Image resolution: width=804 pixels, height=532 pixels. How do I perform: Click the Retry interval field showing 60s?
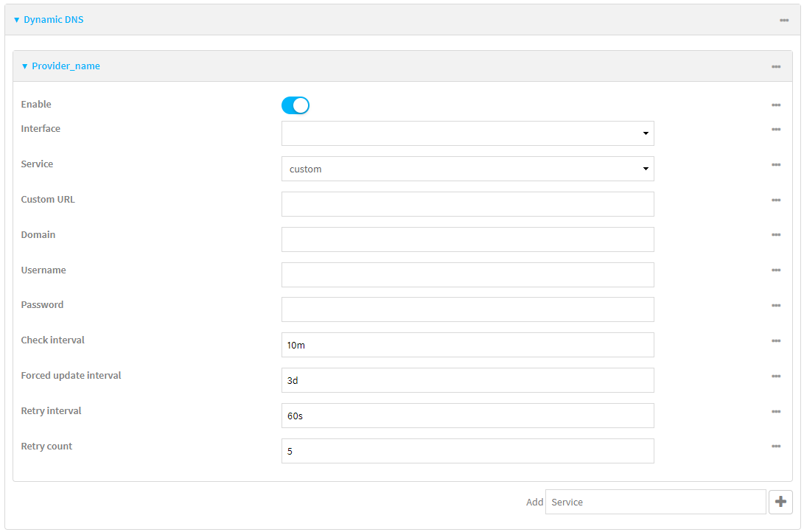pyautogui.click(x=467, y=416)
